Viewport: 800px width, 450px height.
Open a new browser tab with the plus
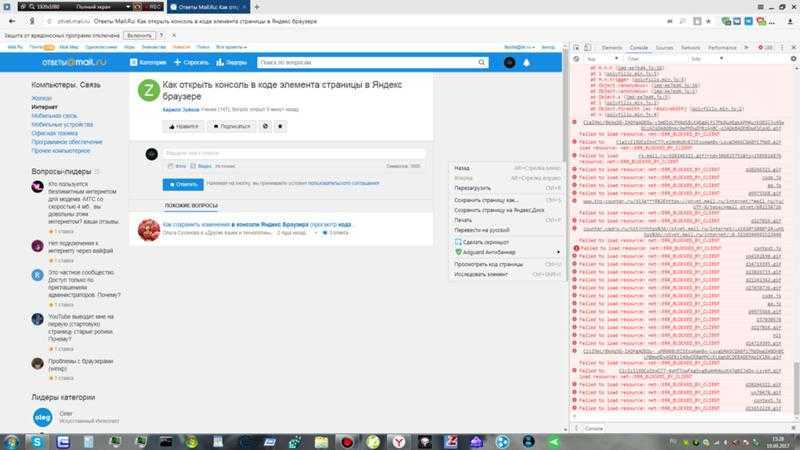(257, 7)
